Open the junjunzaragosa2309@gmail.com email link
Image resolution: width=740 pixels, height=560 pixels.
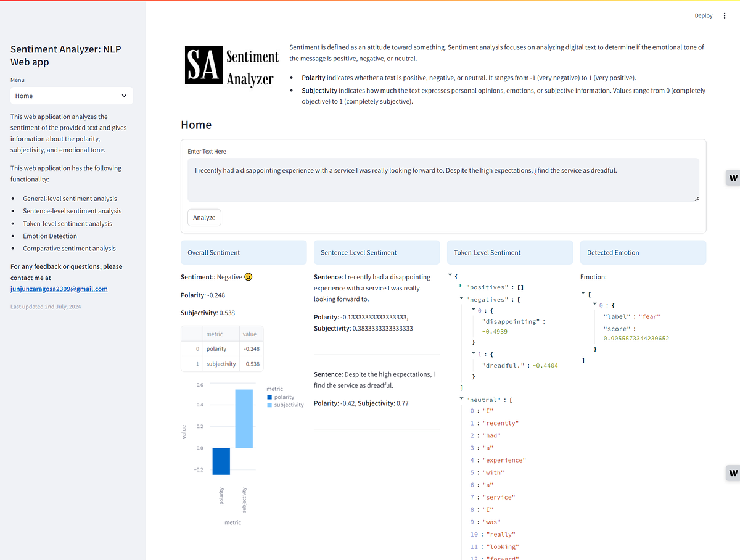click(x=59, y=289)
